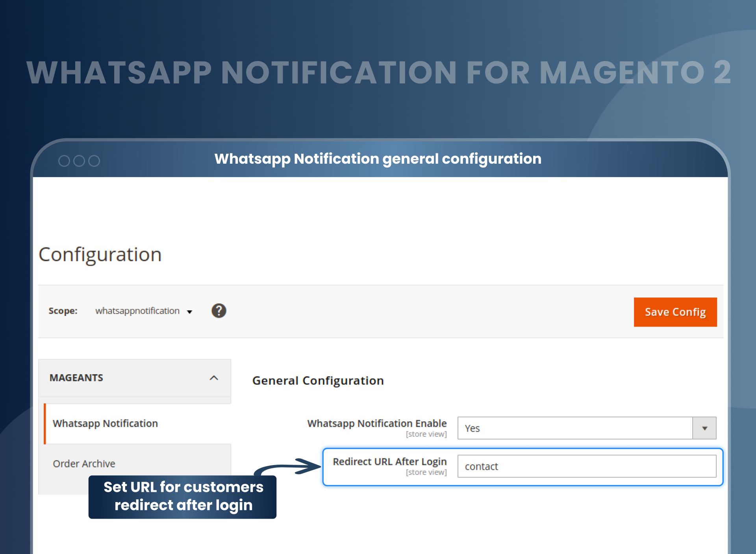756x554 pixels.
Task: Open the Scope whatsappnotification dropdown
Action: (x=137, y=311)
